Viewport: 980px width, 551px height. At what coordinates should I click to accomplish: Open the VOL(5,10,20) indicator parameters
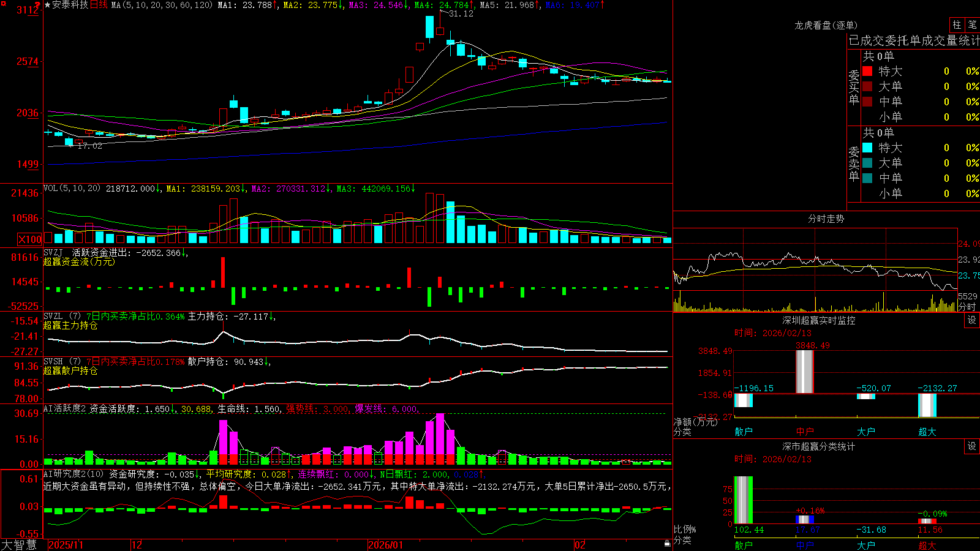click(x=72, y=189)
